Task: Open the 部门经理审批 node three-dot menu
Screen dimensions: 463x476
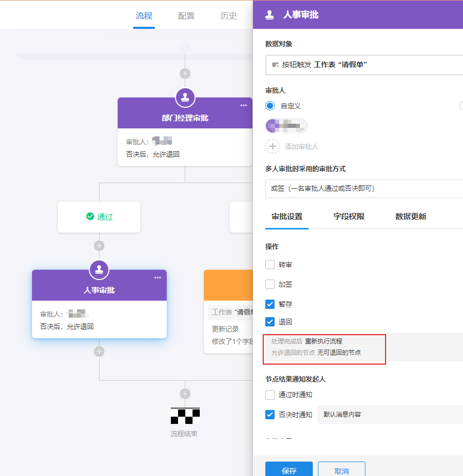Action: [244, 105]
